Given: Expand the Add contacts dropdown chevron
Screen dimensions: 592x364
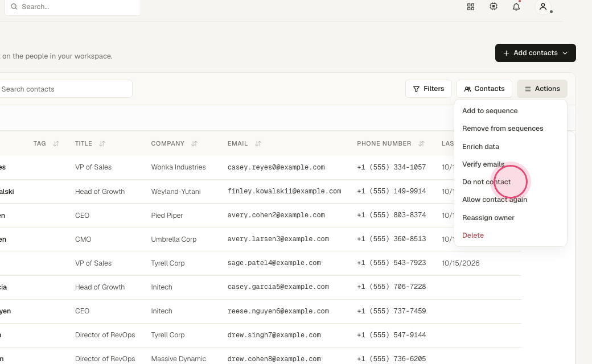Looking at the screenshot, I should (x=565, y=53).
